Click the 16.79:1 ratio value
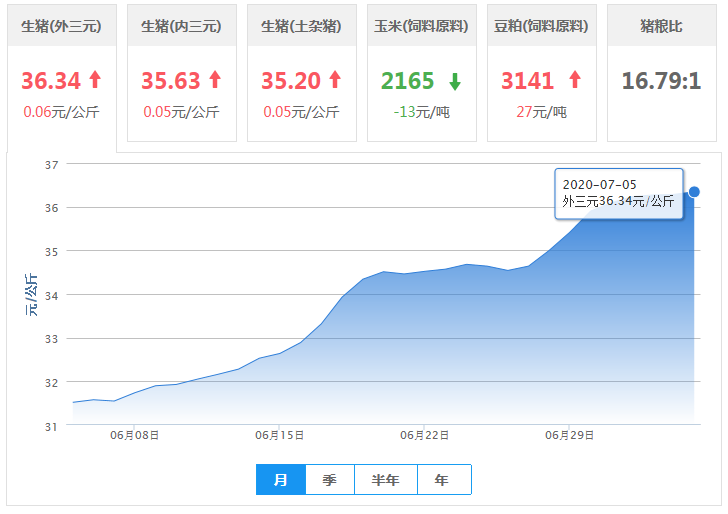728x514 pixels. pyautogui.click(x=661, y=80)
